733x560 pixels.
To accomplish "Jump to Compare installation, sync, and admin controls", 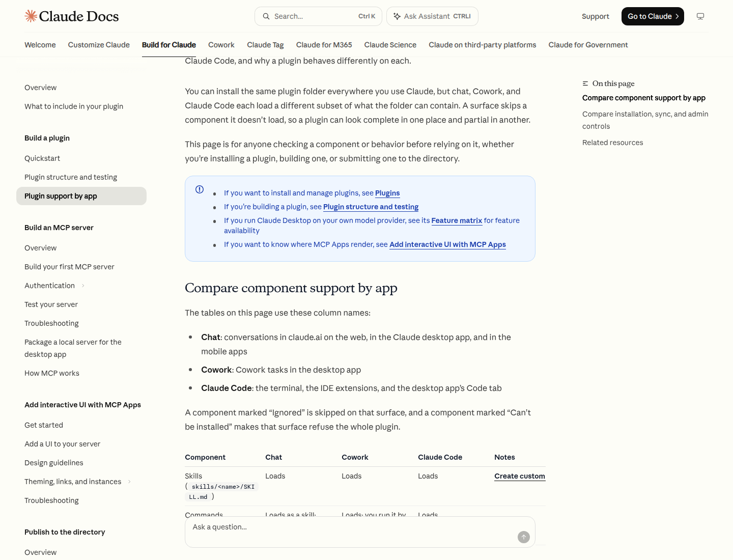I will 645,120.
